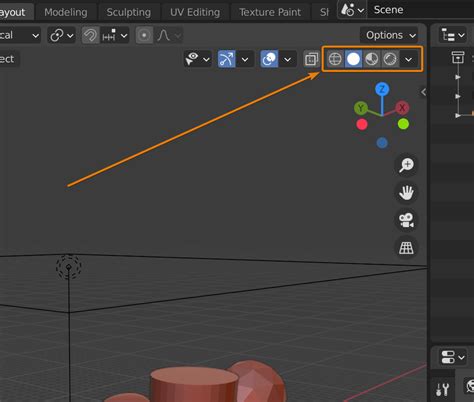Toggle show overlays button

(269, 59)
